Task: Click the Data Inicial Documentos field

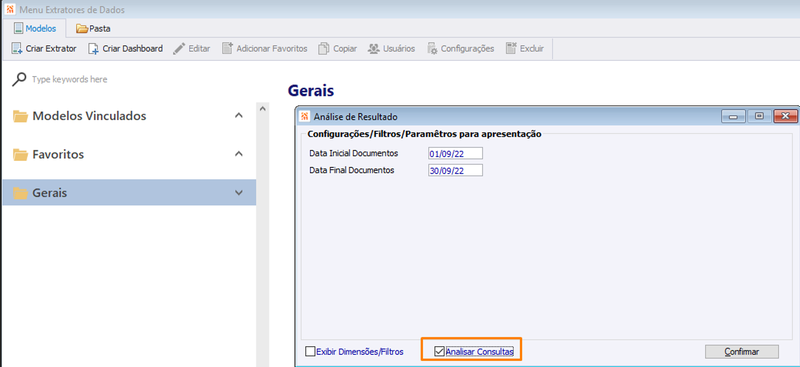Action: click(x=455, y=153)
